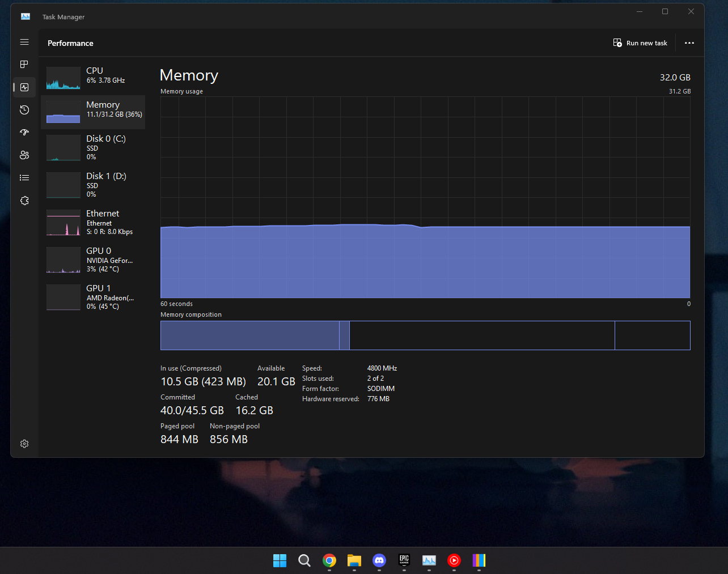Screen dimensions: 728x574
Task: Select the Performance page icon
Action: 24,87
